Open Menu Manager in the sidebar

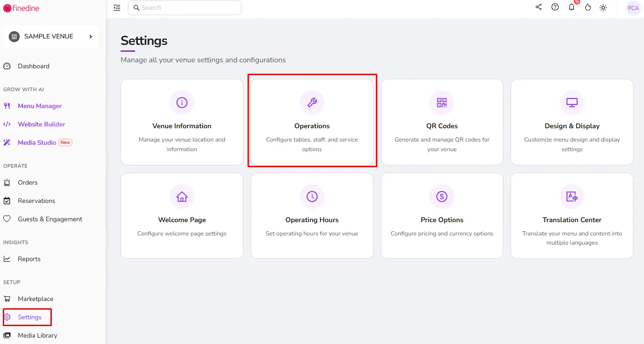(x=40, y=106)
